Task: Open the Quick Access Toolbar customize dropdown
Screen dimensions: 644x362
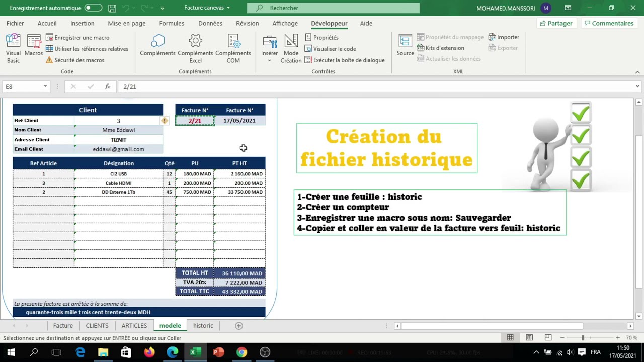Action: point(162,8)
